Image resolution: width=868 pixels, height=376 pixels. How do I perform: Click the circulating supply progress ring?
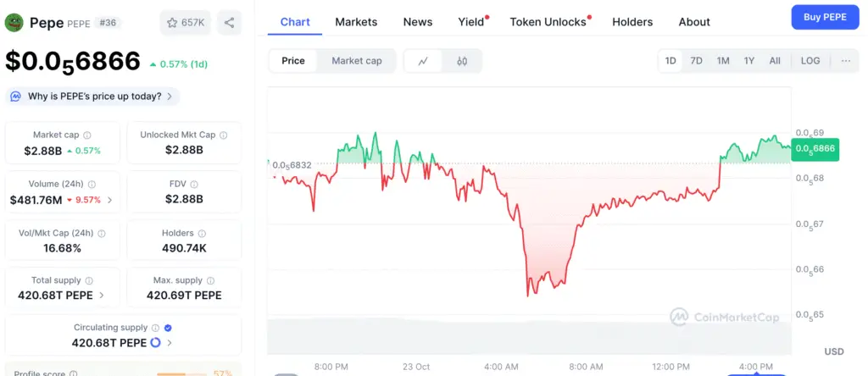pyautogui.click(x=155, y=343)
